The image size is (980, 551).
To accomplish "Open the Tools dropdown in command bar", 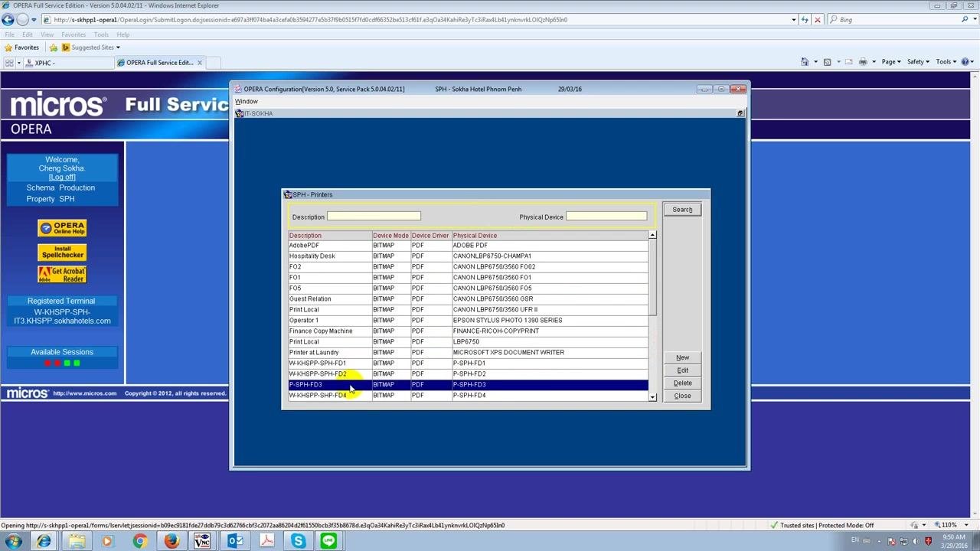I will (x=945, y=62).
